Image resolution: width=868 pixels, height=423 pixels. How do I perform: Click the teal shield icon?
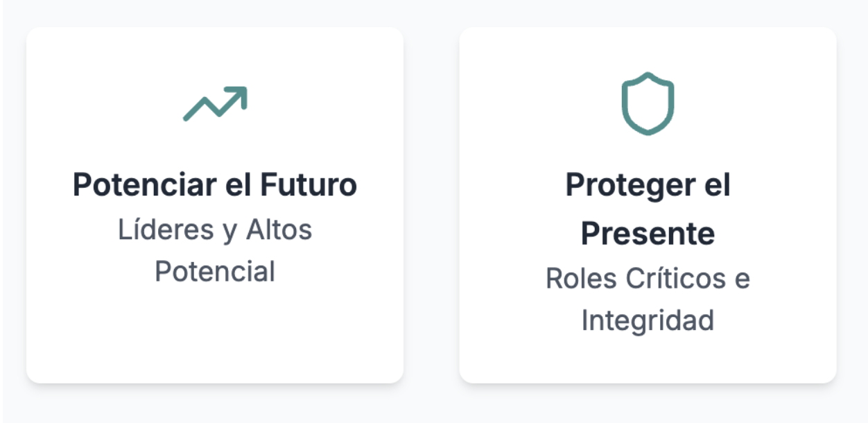(x=648, y=103)
